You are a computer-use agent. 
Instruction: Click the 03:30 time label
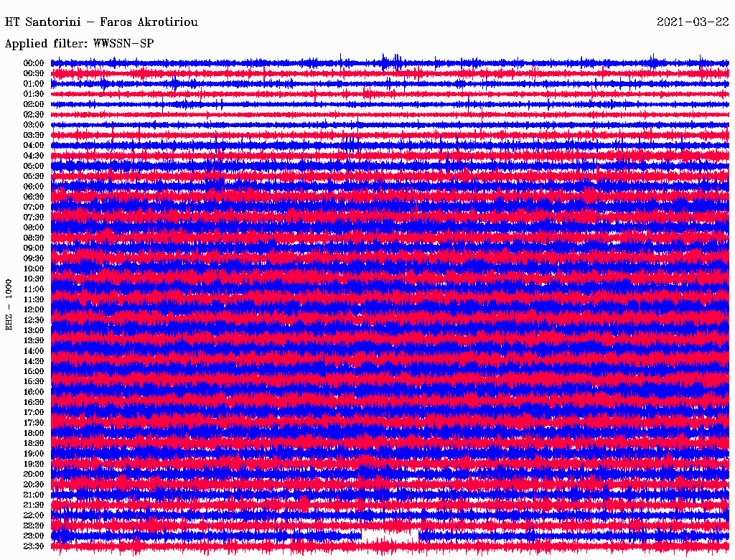tap(34, 135)
